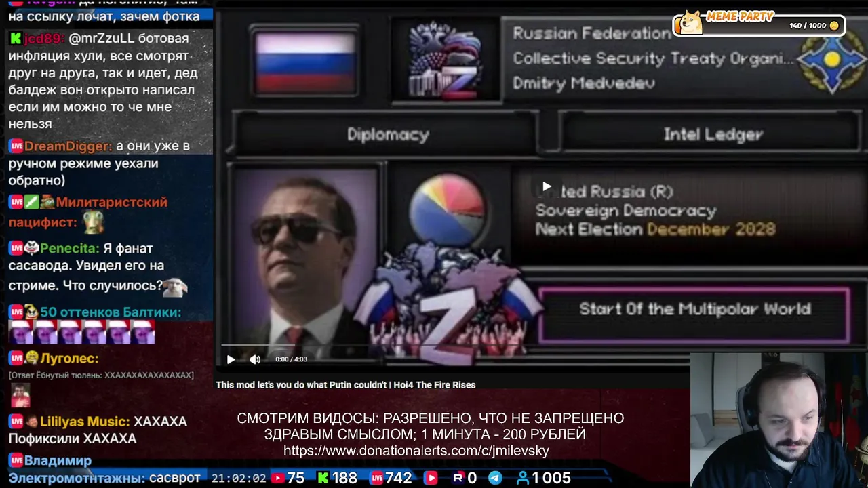868x488 pixels.
Task: Open the donationalerts.com/c/jmilevsky link
Action: [416, 451]
